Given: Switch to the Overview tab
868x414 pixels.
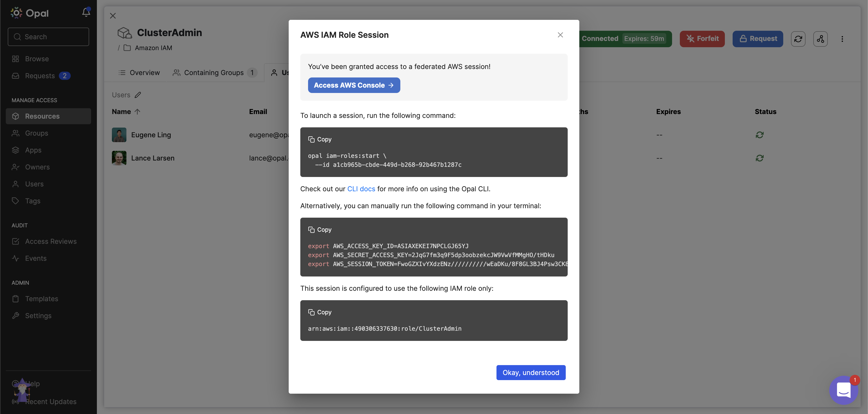Looking at the screenshot, I should [139, 72].
